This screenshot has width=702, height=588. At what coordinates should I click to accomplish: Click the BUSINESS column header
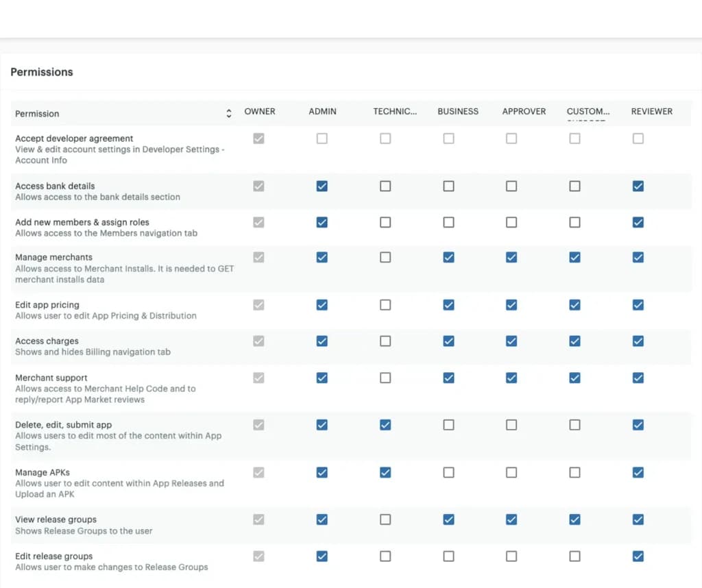[x=458, y=112]
